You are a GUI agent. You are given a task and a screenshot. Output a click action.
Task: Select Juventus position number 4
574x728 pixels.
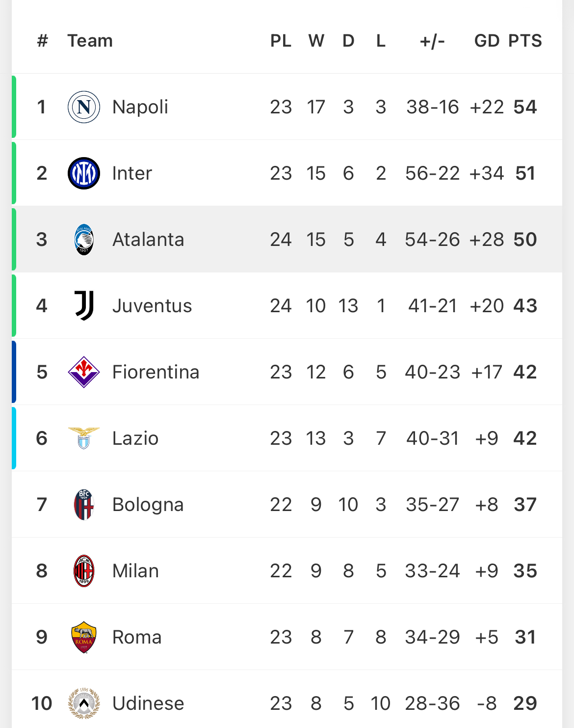[x=42, y=306]
